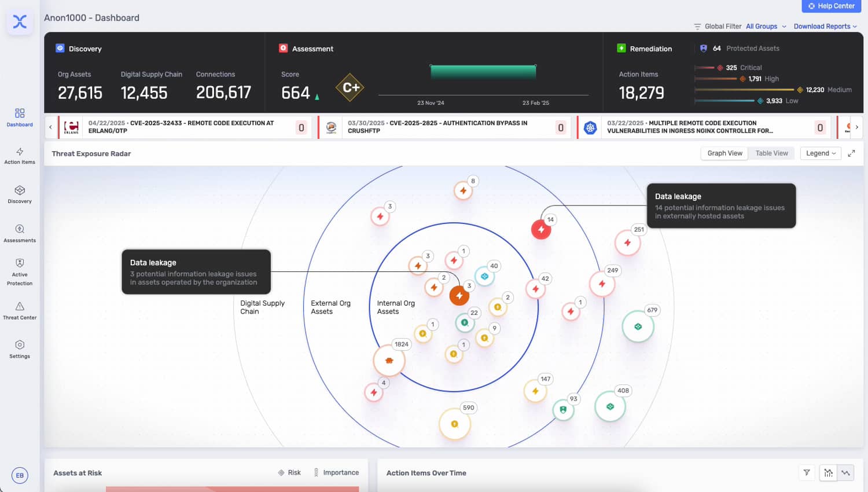Viewport: 868px width, 492px height.
Task: Click the green bubble labeled 22
Action: click(x=465, y=322)
